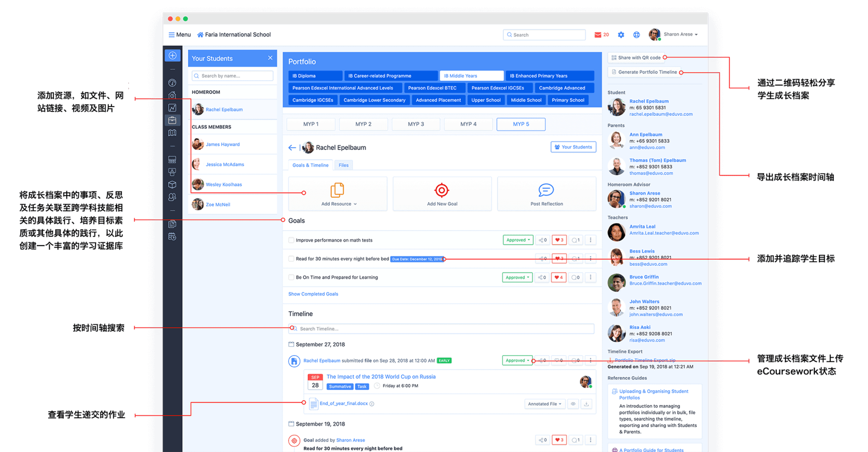Open the cube sidebar icon
868x452 pixels.
[172, 185]
